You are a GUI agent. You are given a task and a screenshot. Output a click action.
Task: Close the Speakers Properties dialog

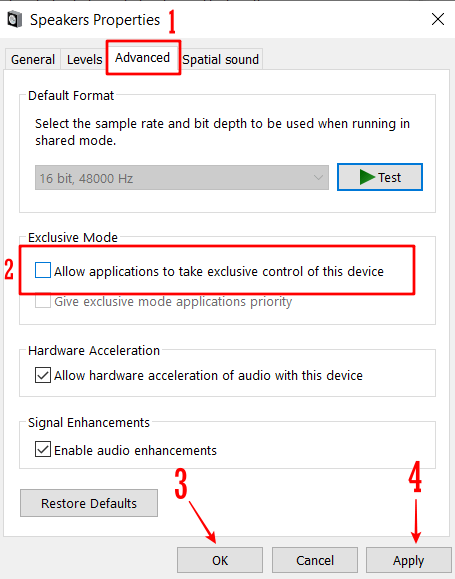pos(438,19)
